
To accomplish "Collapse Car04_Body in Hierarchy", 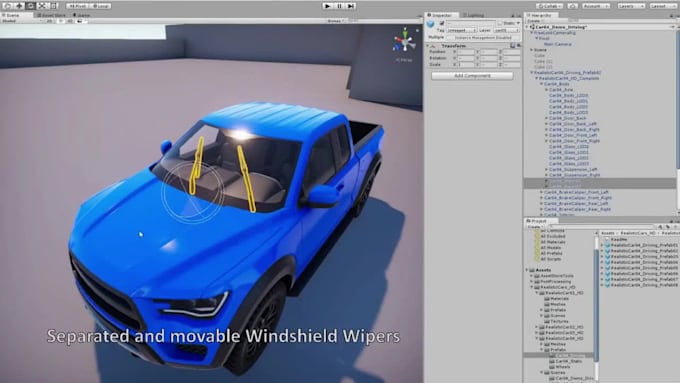I will [x=541, y=84].
